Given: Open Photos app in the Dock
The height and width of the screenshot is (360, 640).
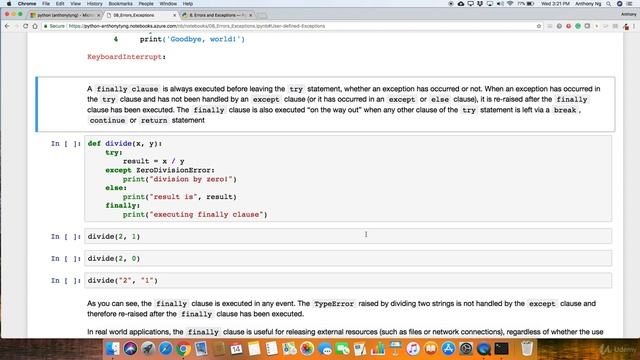Looking at the screenshot, I should click(307, 349).
